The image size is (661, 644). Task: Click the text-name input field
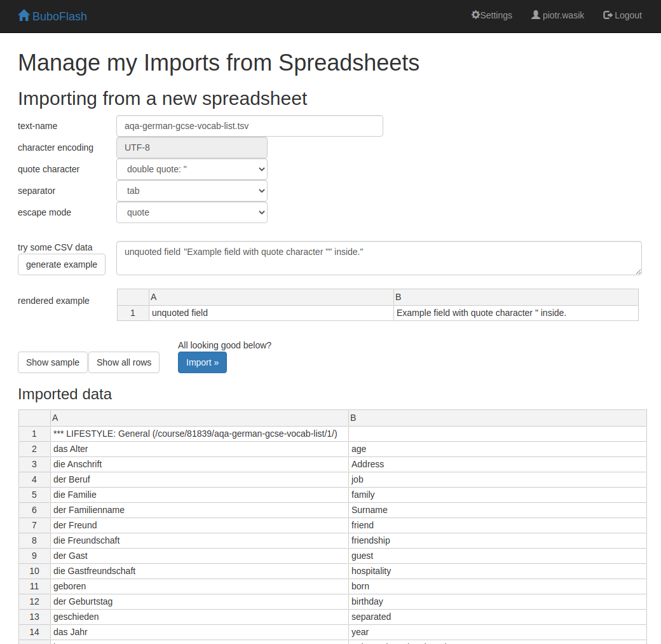(x=250, y=126)
